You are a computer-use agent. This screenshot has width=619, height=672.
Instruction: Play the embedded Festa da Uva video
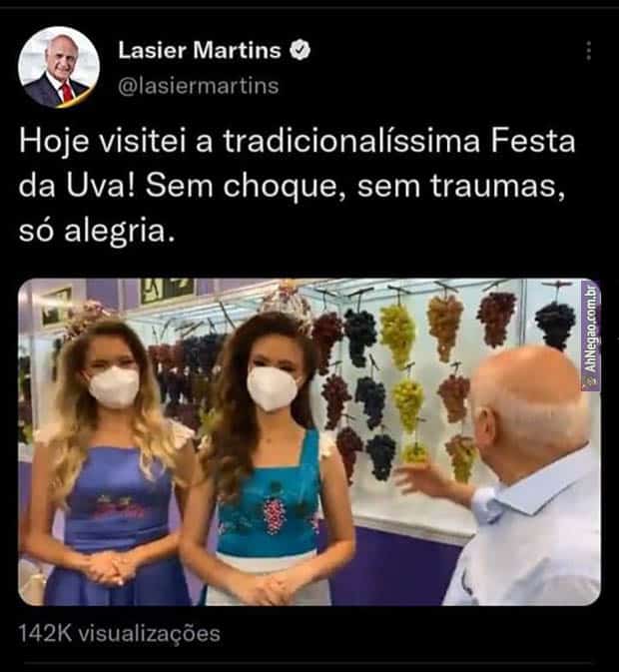[309, 442]
